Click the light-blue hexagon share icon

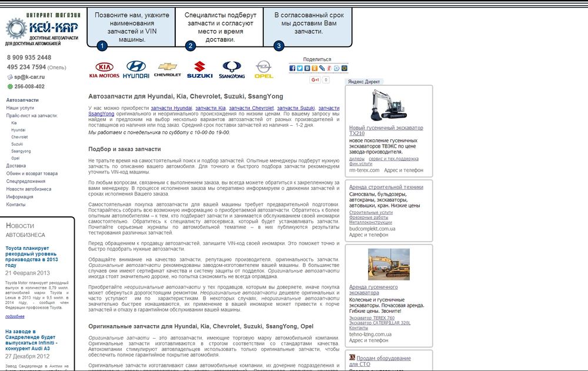tap(337, 68)
